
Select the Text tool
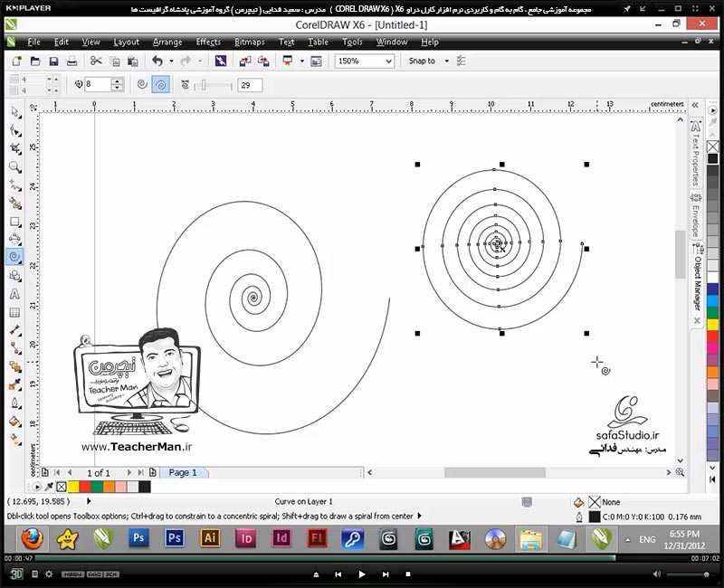14,294
